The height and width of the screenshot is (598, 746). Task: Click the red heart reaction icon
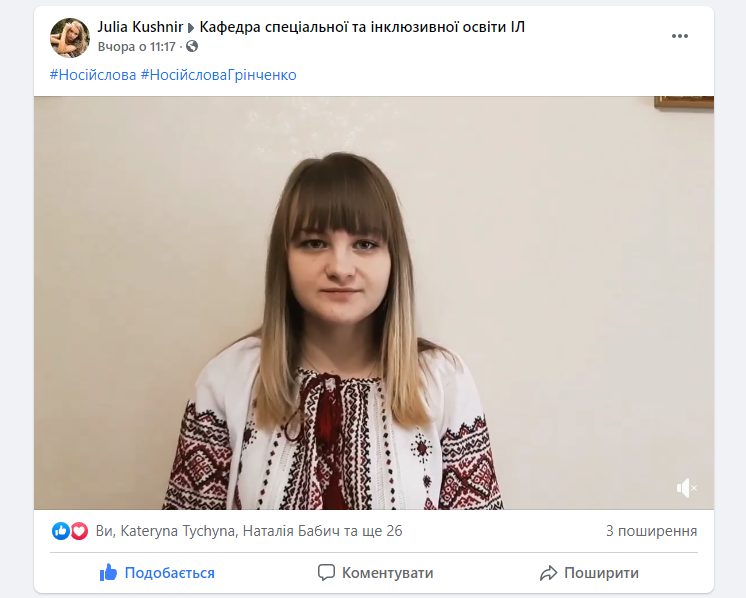[79, 531]
